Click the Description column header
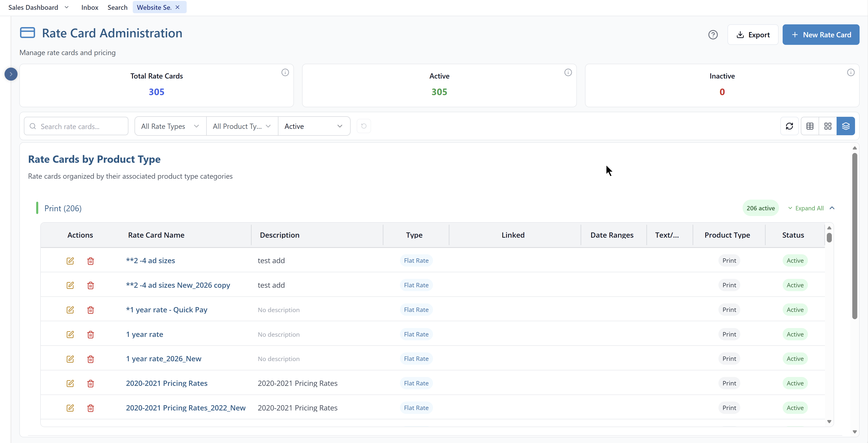Viewport: 868px width, 443px height. (279, 235)
